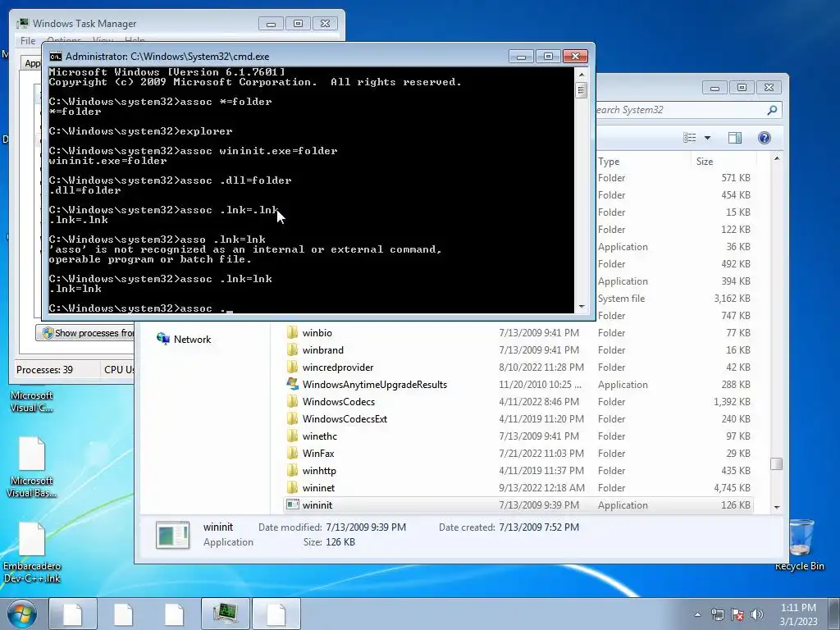This screenshot has height=630, width=840.
Task: Click the 'Processes: 39' status text
Action: click(x=44, y=370)
